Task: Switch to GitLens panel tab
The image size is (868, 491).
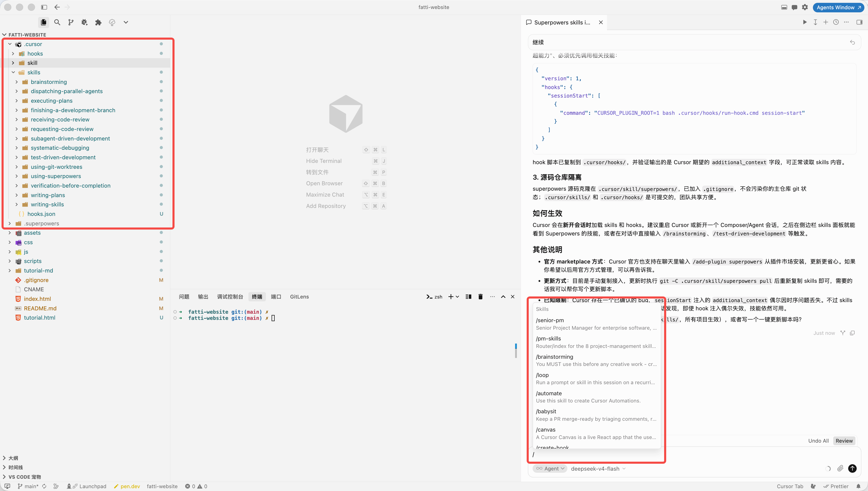Action: pos(299,296)
